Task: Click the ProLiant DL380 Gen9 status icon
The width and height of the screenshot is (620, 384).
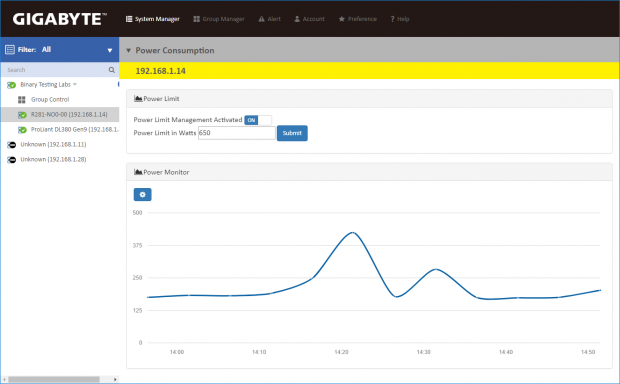Action: (22, 130)
